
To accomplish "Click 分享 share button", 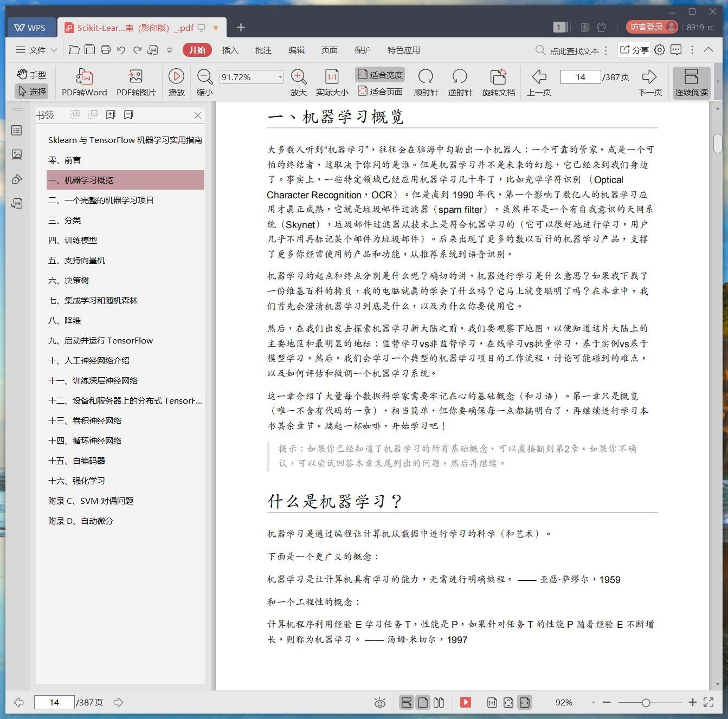I will click(x=634, y=50).
